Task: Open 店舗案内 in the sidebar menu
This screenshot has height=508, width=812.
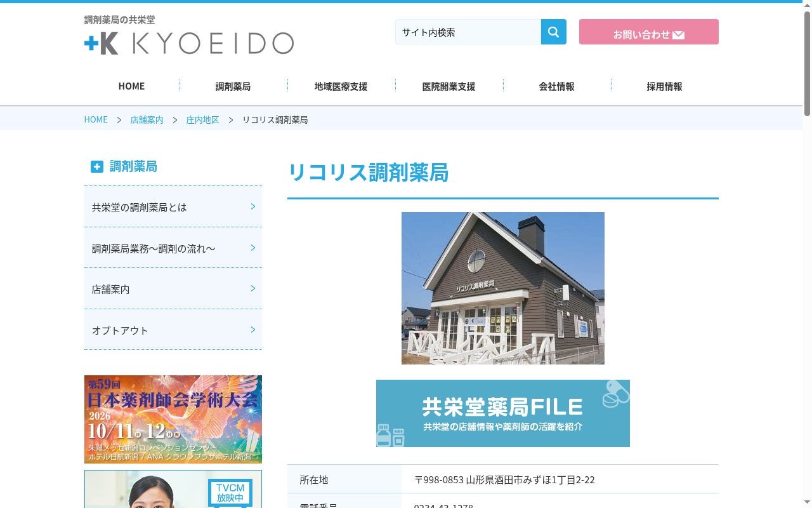Action: (x=173, y=289)
